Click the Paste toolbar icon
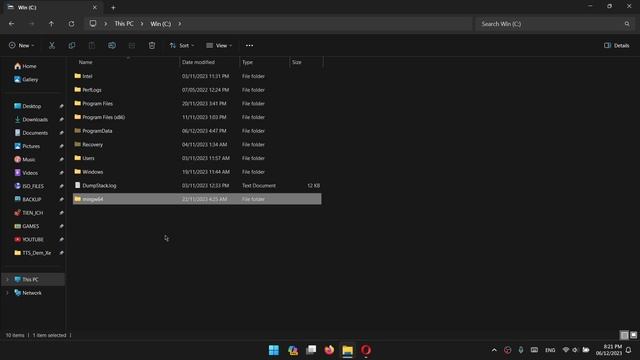640x360 pixels. 92,45
